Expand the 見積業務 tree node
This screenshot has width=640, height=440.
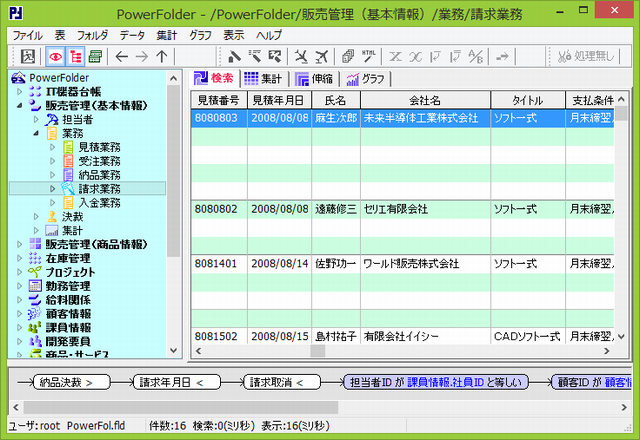[x=52, y=147]
